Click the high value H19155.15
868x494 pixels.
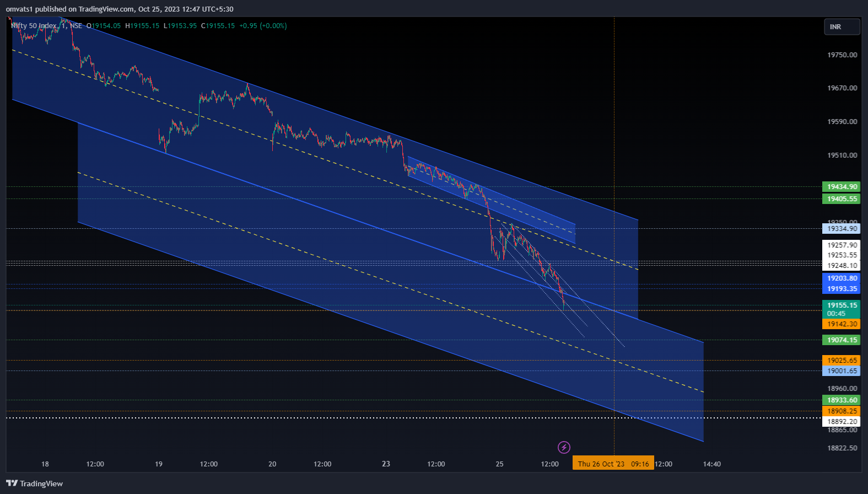pyautogui.click(x=142, y=26)
